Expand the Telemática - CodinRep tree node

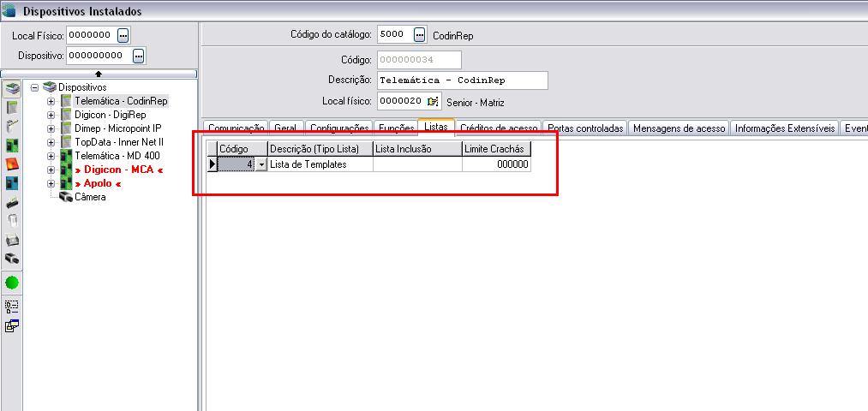point(51,101)
